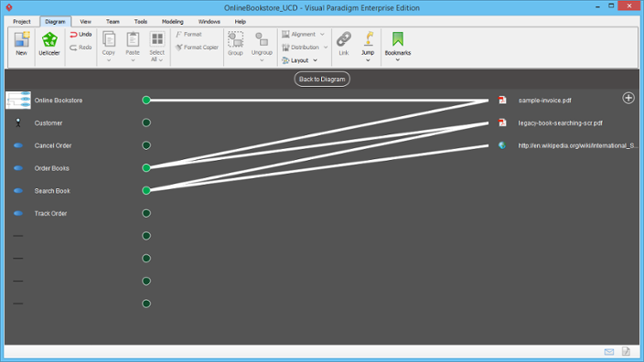Click the Jump icon
644x362 pixels.
(x=368, y=39)
